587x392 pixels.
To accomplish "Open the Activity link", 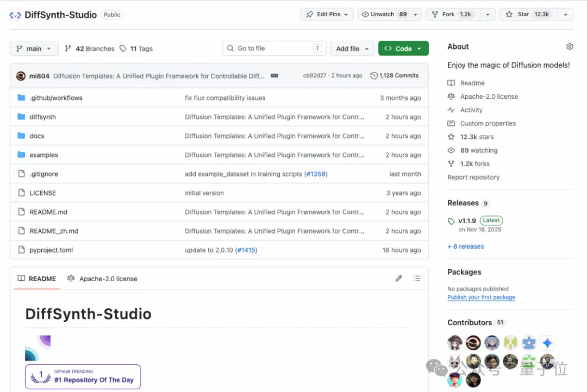I will [x=471, y=110].
